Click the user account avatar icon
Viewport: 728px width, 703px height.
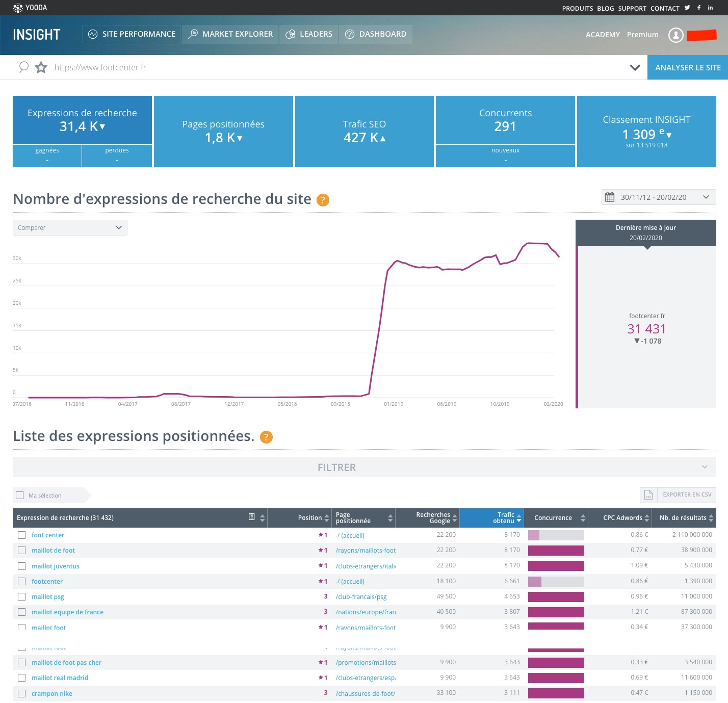pyautogui.click(x=676, y=35)
